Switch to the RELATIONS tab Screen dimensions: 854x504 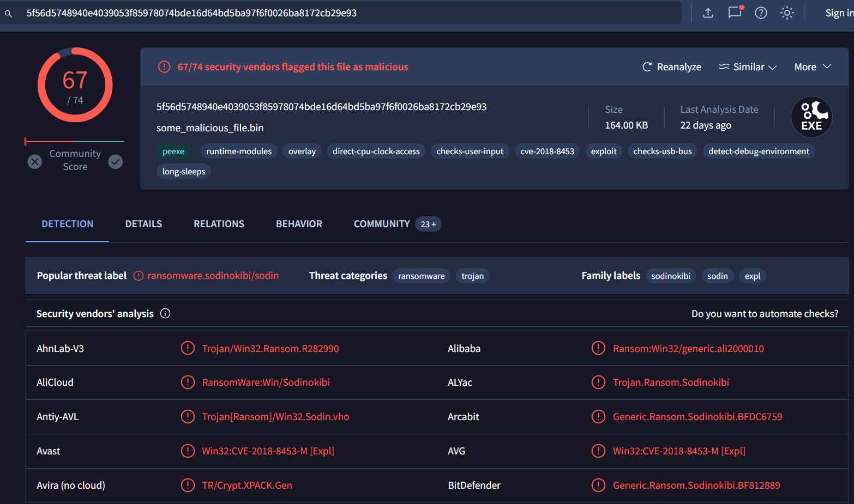(219, 224)
